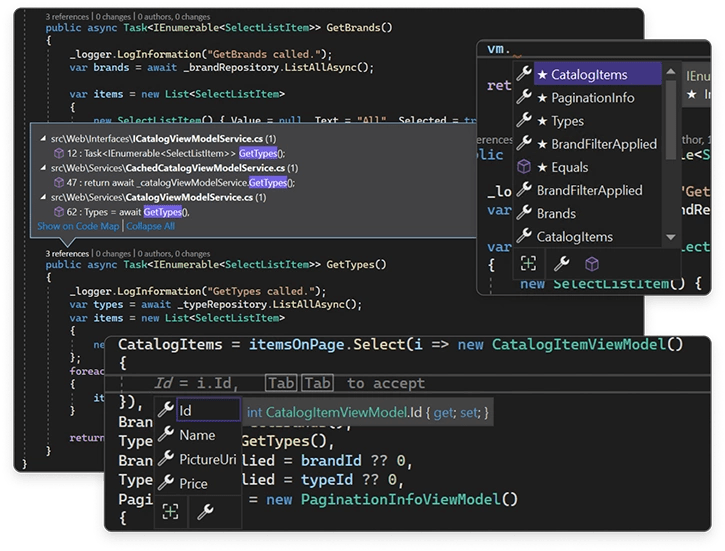Select the starred CatalogItems suggestion

point(597,74)
